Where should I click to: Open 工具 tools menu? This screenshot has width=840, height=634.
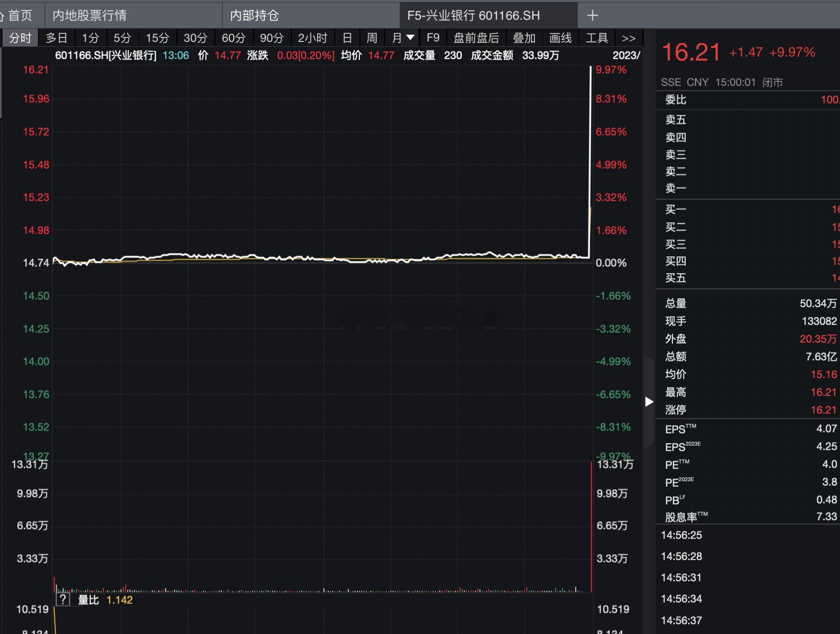coord(597,38)
